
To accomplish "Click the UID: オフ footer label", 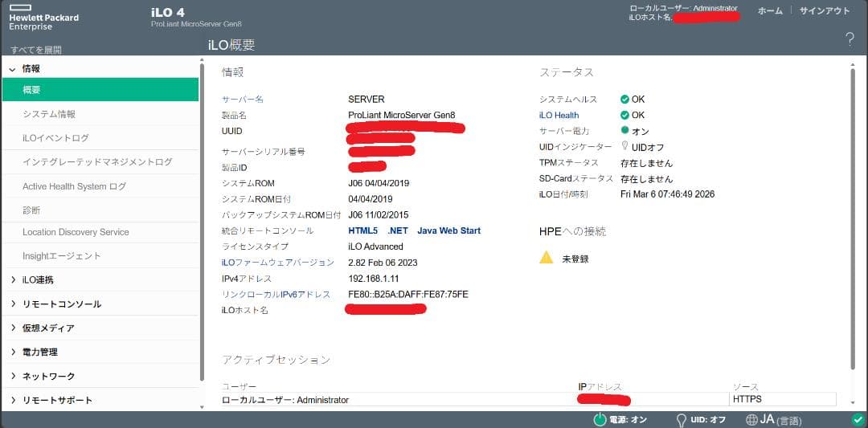I will point(708,420).
